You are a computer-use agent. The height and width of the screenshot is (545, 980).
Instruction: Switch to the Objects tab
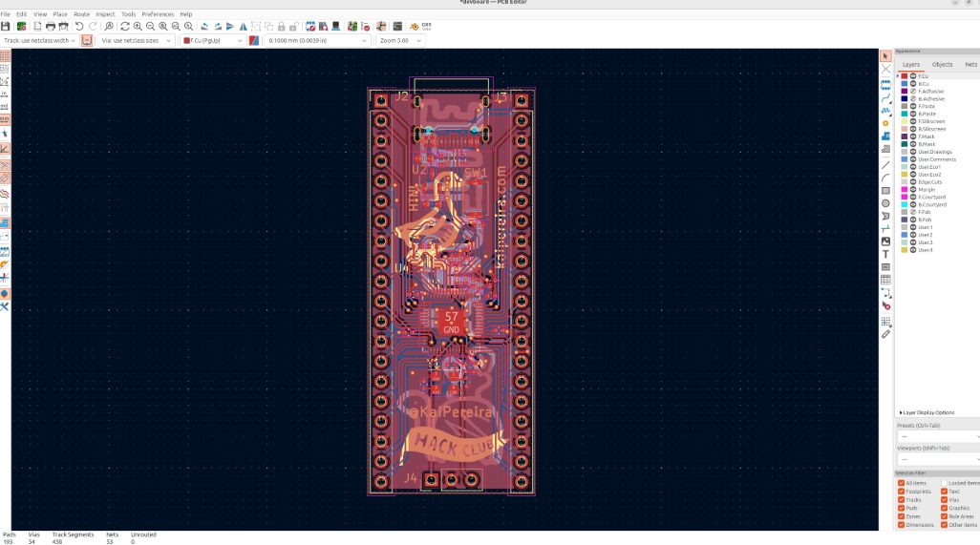[942, 64]
